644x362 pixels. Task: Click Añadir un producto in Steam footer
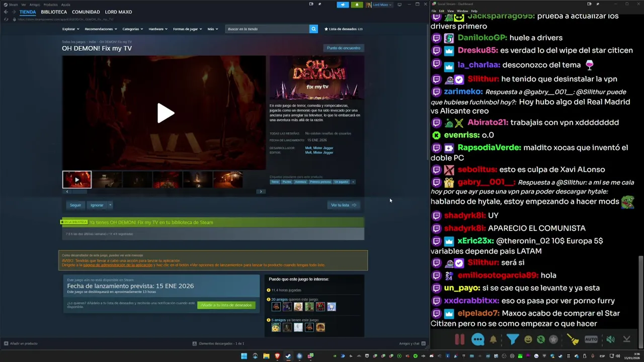tap(21, 343)
